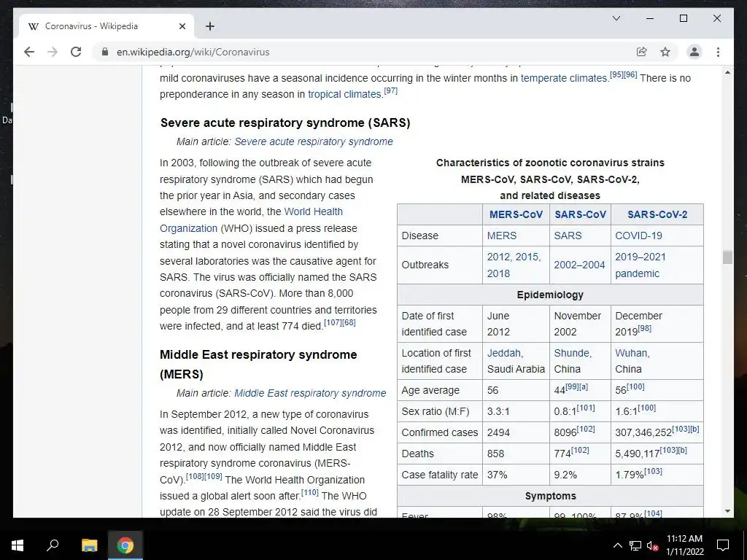Image resolution: width=747 pixels, height=560 pixels.
Task: Open taskbar search magnifier
Action: point(53,545)
